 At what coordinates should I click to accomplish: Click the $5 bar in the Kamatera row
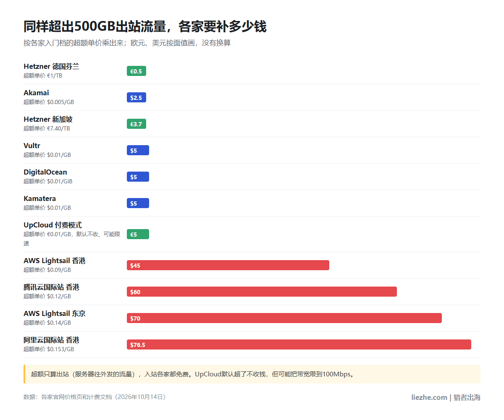(138, 203)
